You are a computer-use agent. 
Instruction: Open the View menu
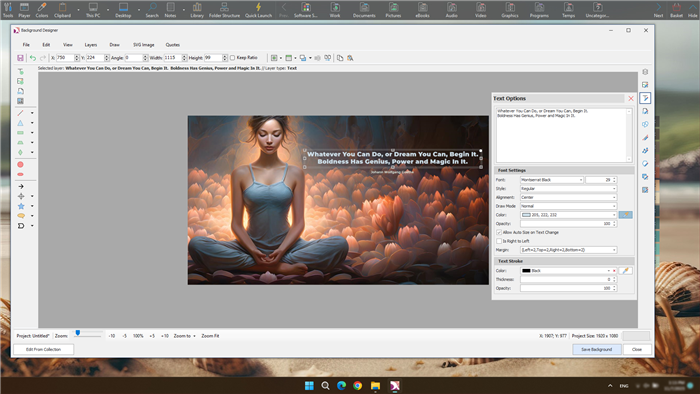tap(67, 45)
